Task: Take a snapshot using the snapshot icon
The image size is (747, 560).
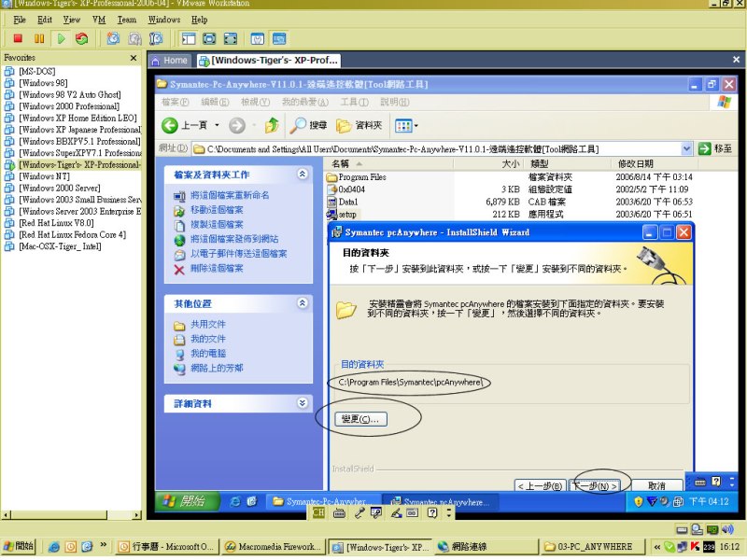Action: point(113,38)
